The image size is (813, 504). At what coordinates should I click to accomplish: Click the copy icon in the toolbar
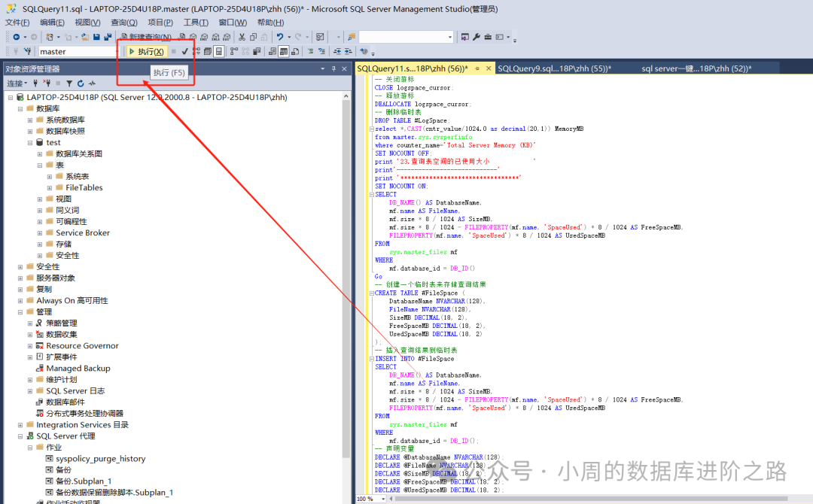[253, 37]
